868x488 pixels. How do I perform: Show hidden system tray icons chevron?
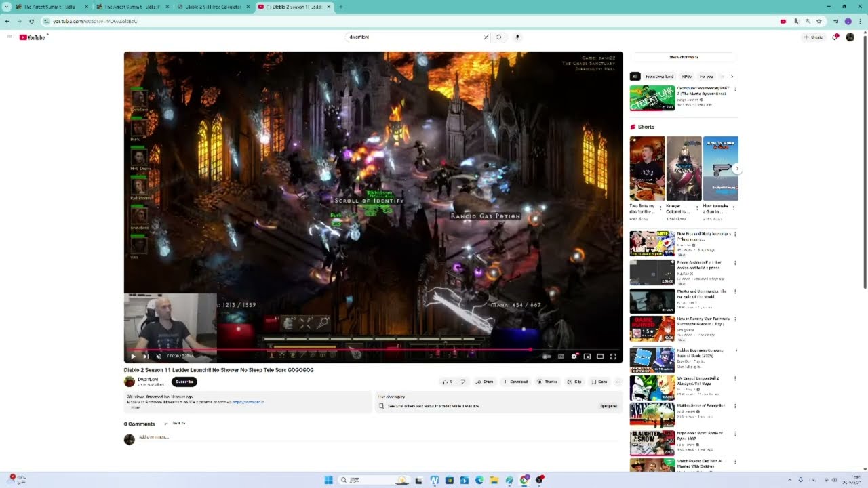point(790,480)
